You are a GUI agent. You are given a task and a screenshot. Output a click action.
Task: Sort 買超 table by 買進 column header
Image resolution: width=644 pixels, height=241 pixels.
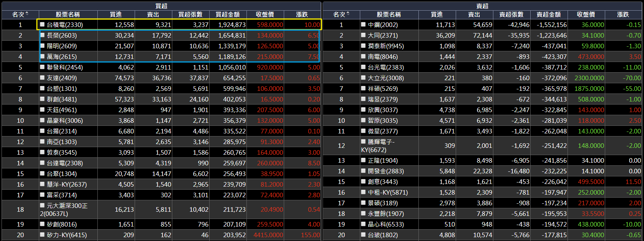116,14
